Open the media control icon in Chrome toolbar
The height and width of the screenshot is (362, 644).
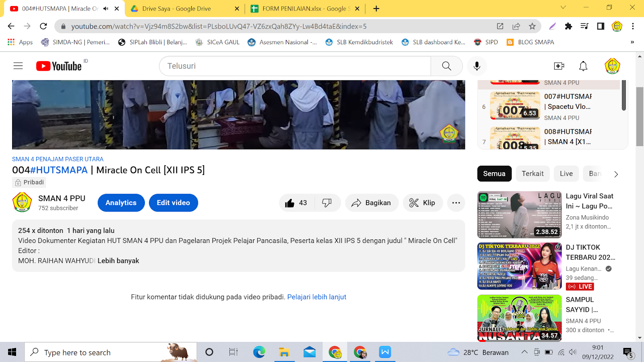coord(584,26)
